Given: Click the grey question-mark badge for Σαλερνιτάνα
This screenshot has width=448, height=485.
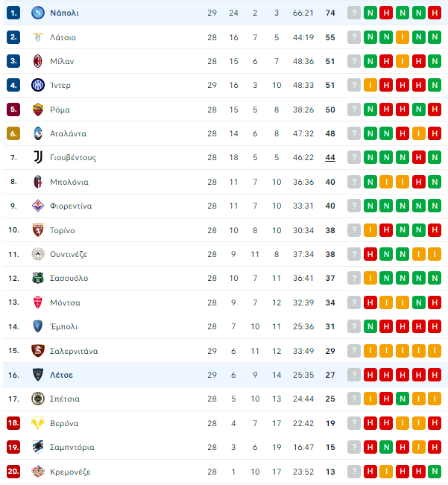Looking at the screenshot, I should [x=354, y=351].
